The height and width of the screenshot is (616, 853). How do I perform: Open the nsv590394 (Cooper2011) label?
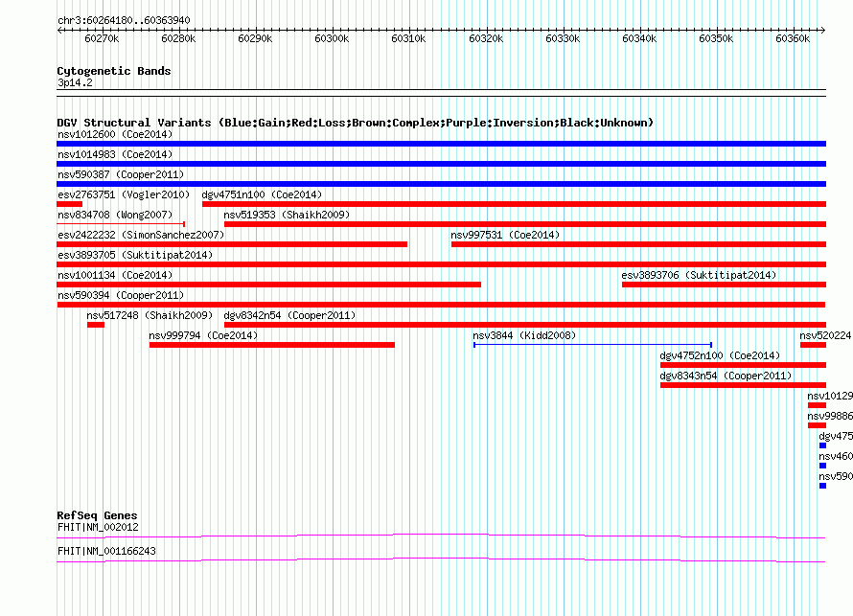(121, 295)
